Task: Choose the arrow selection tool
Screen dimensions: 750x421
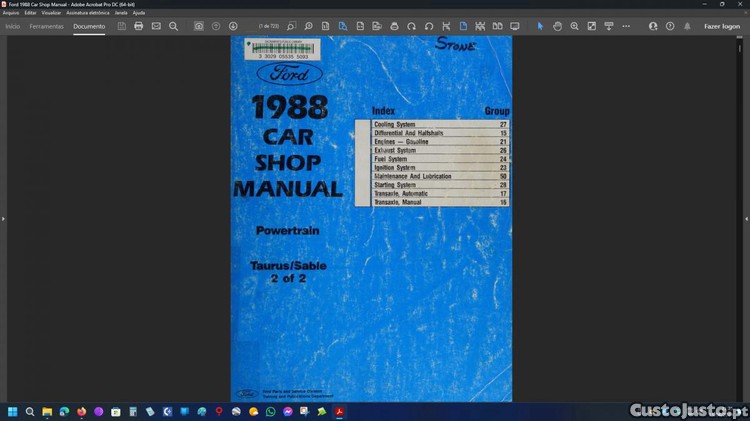Action: [540, 26]
